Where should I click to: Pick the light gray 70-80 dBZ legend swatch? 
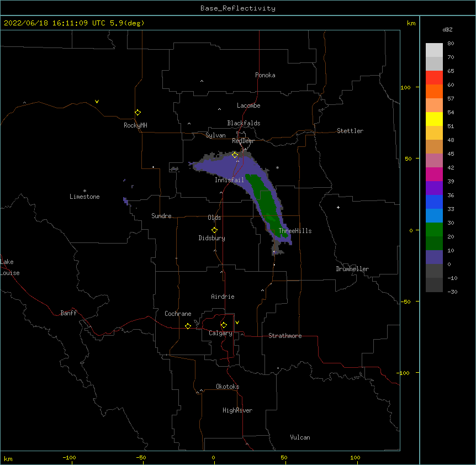pyautogui.click(x=434, y=50)
